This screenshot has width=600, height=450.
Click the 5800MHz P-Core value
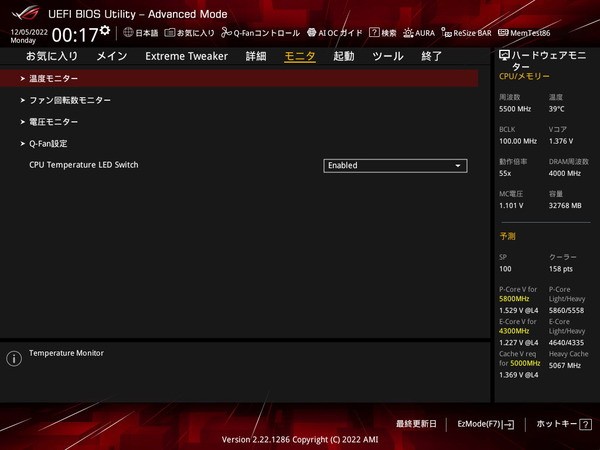514,299
